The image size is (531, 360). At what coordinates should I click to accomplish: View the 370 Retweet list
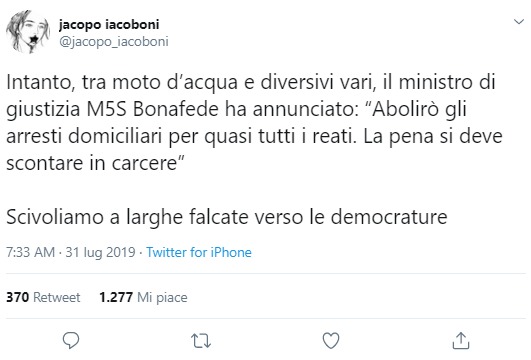point(43,297)
